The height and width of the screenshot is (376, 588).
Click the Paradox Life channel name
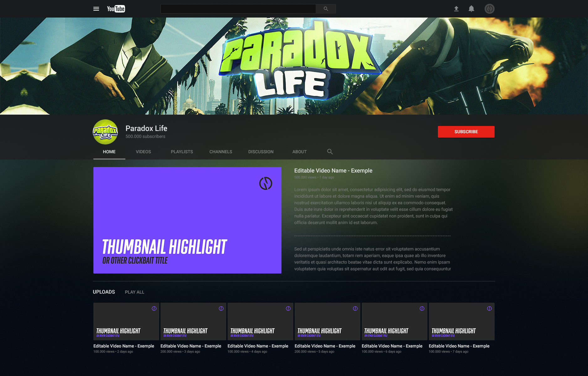pos(146,128)
